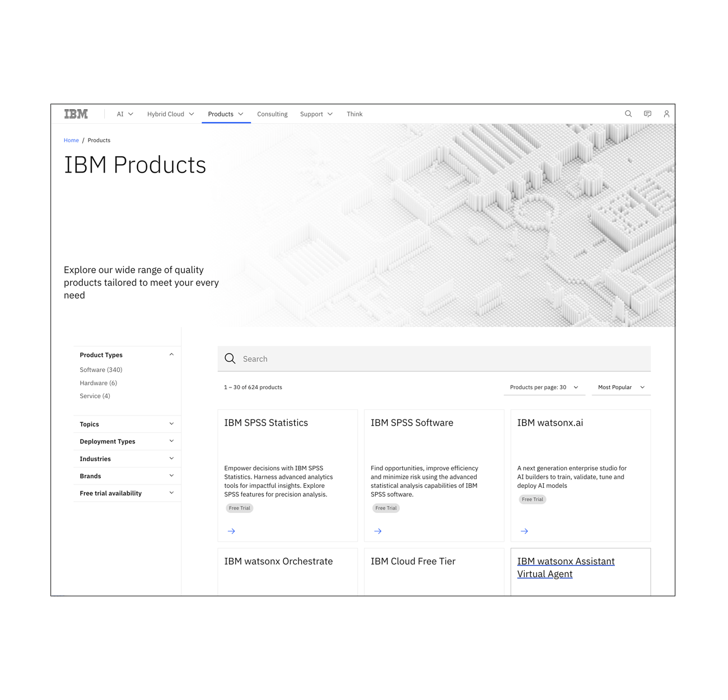Click the user profile icon
Screen dimensions: 728x700
coord(666,114)
